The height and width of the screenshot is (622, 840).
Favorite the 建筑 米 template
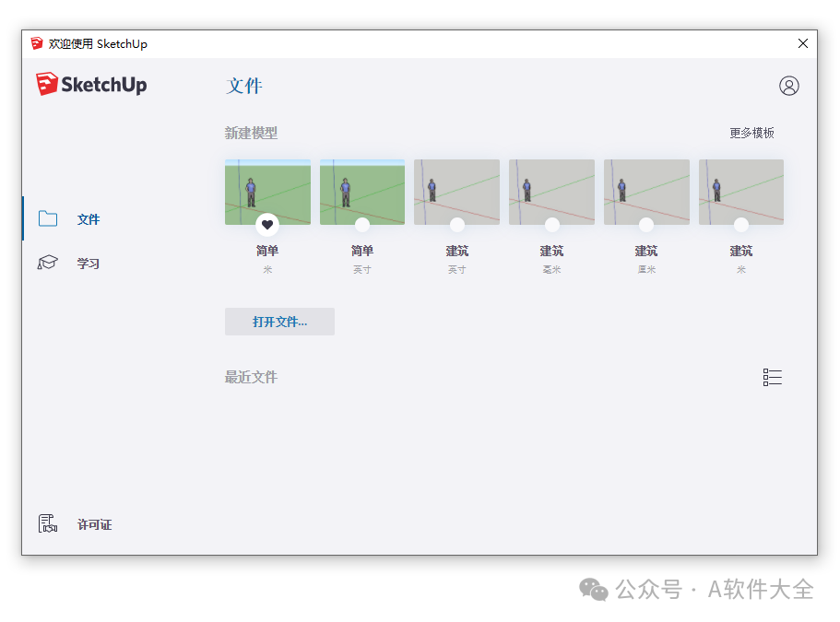pos(741,225)
